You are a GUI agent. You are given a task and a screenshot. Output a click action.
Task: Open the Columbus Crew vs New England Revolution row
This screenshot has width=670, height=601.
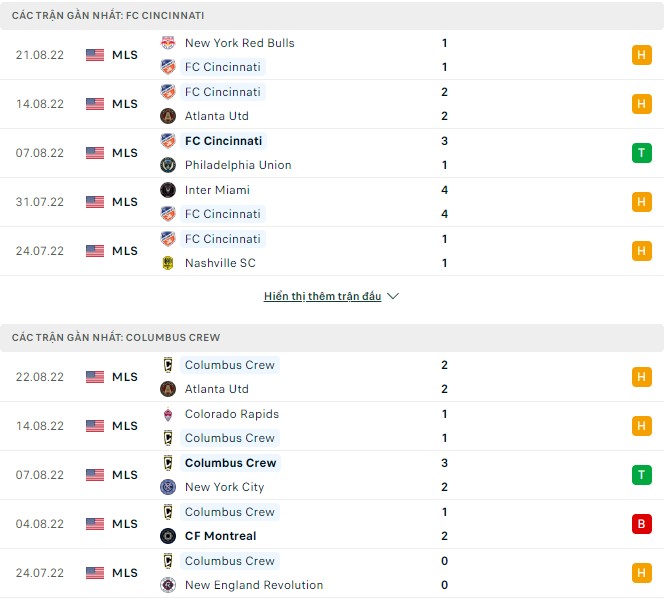tap(300, 573)
